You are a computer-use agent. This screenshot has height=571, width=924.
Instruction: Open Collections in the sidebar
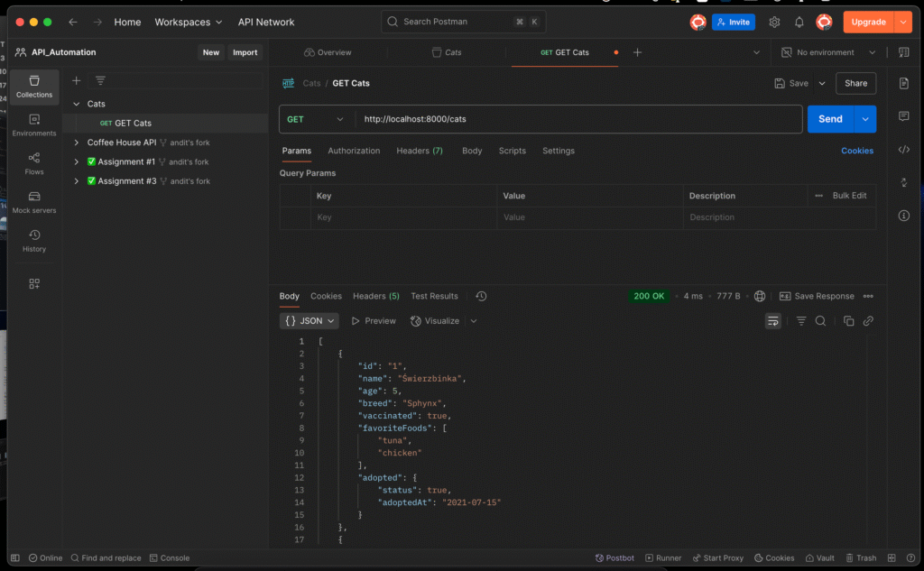tap(34, 87)
